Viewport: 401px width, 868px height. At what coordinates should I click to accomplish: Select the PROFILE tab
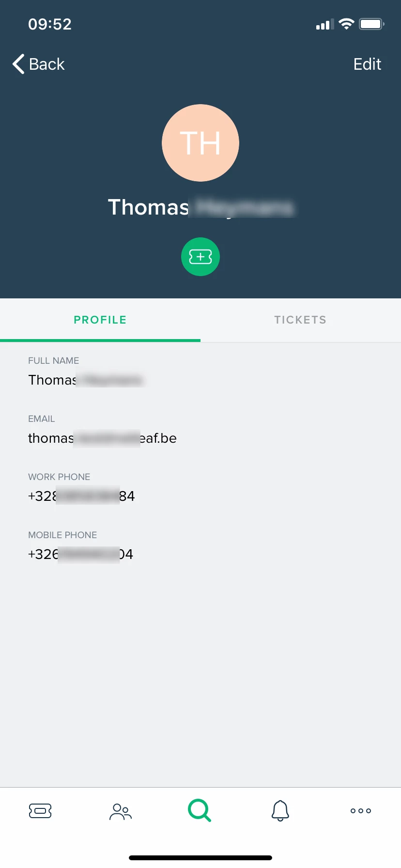[x=100, y=320]
